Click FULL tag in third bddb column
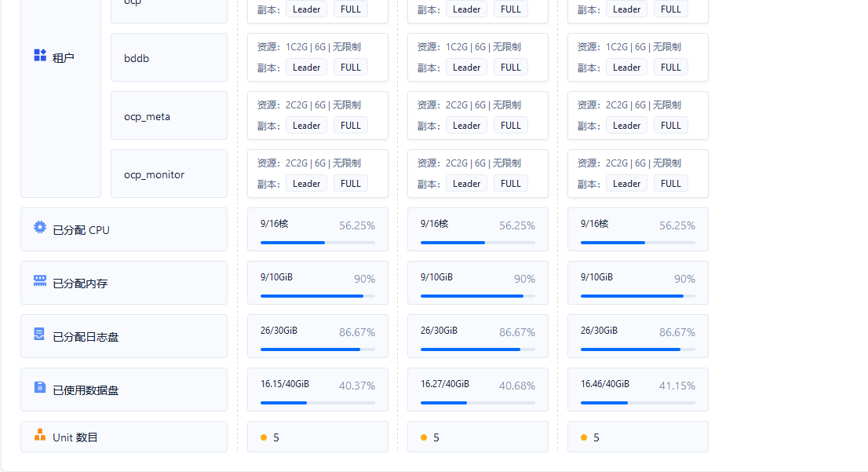The image size is (868, 472). [x=670, y=68]
